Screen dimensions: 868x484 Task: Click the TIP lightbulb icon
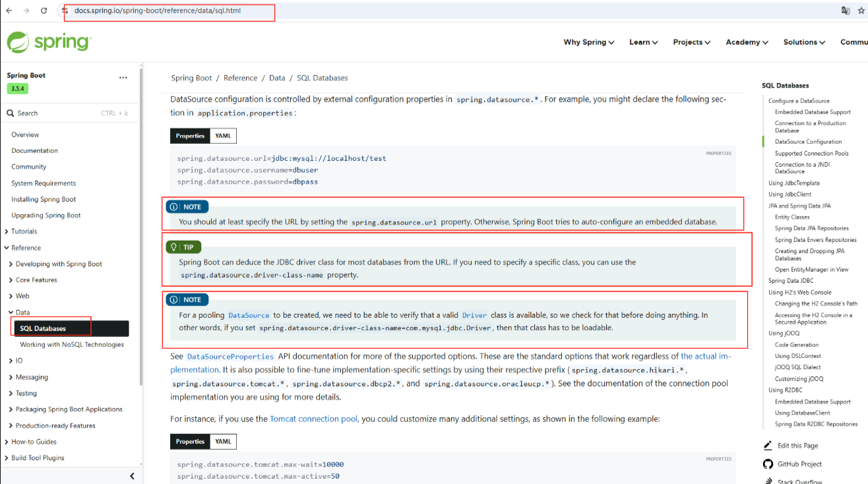coord(174,247)
